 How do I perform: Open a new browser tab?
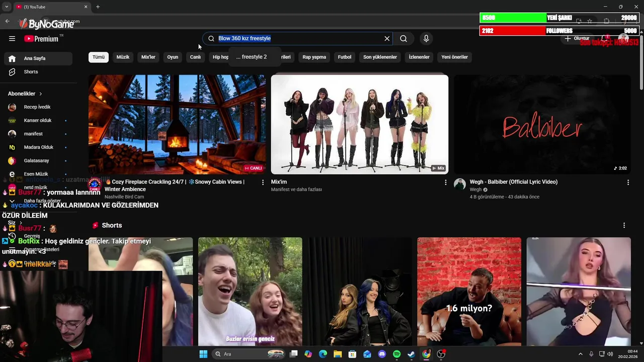point(98,7)
